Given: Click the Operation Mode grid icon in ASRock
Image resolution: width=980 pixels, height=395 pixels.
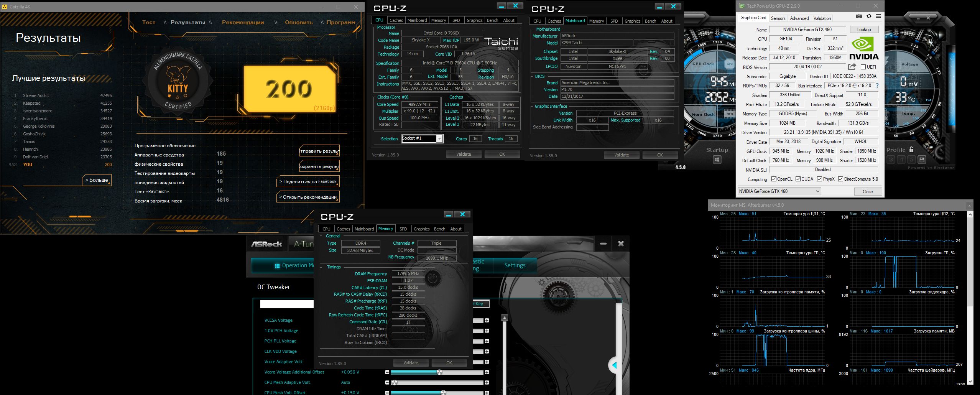Looking at the screenshot, I should pos(277,266).
